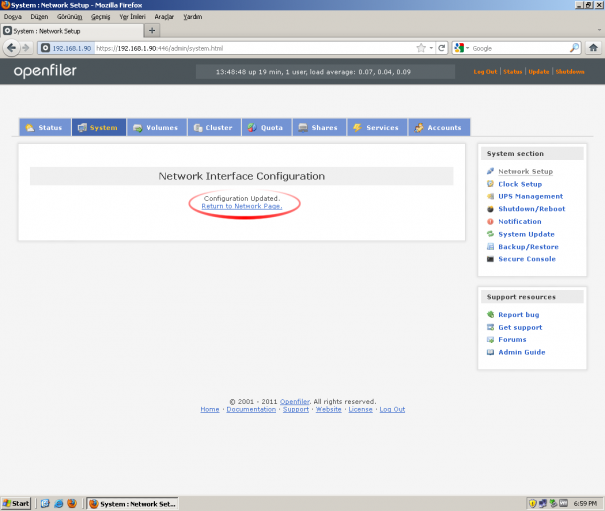Image resolution: width=605 pixels, height=511 pixels.
Task: Open the Görünüm menu
Action: pos(69,17)
